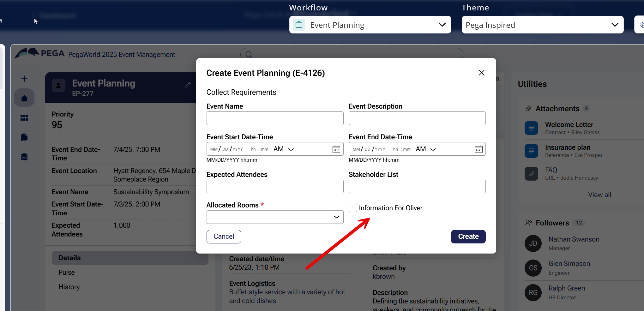The image size is (644, 311).
Task: Switch to the Pulse tab
Action: 67,272
